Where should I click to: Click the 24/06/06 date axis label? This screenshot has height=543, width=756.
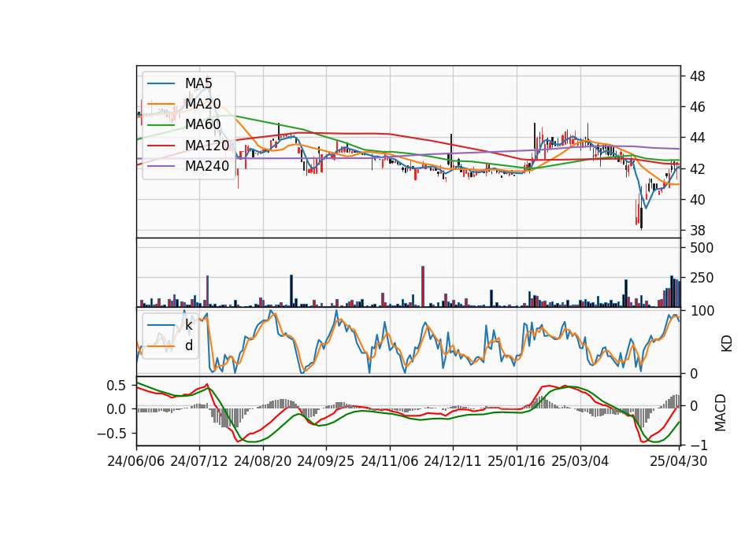pyautogui.click(x=136, y=461)
